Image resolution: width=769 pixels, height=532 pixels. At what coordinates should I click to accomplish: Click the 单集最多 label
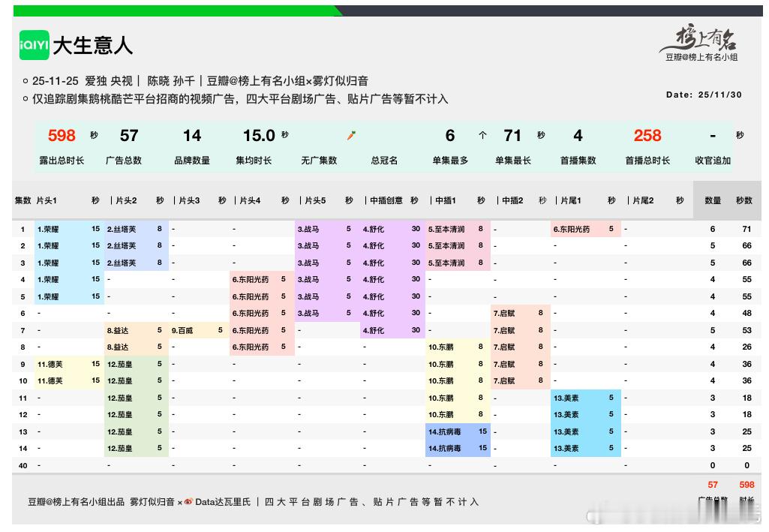coord(450,161)
